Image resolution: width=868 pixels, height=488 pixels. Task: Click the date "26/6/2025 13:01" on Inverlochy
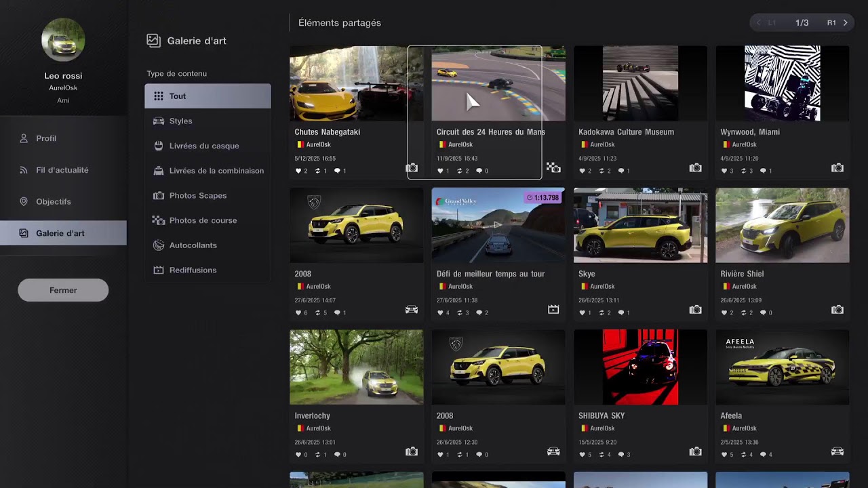315,442
